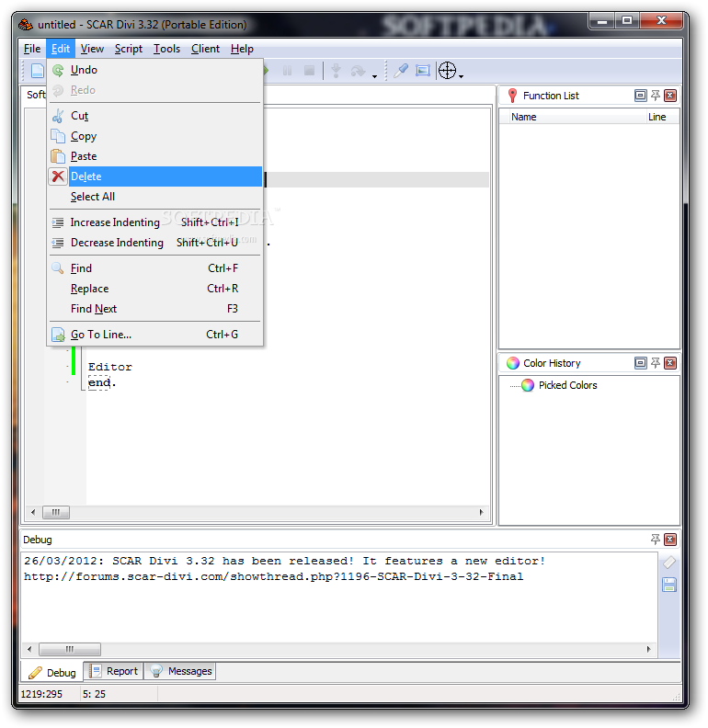Choose Copy from the Edit menu
This screenshot has height=728, width=708.
[x=155, y=136]
